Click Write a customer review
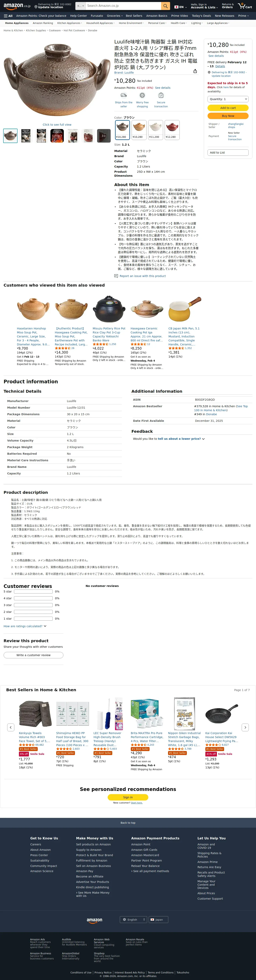Image resolution: width=256 pixels, height=980 pixels. [33, 655]
